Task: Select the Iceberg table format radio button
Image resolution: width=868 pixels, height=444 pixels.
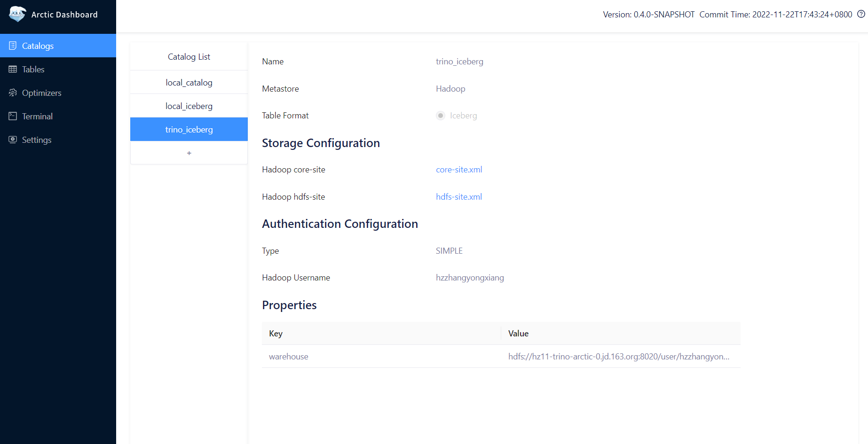Action: tap(440, 116)
